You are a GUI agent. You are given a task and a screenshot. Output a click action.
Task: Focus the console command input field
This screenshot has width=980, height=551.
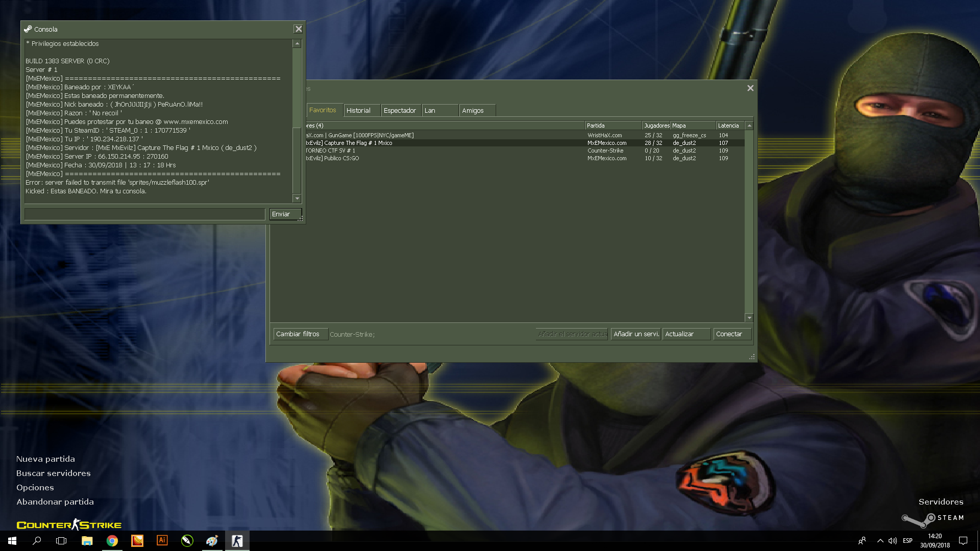click(x=144, y=214)
